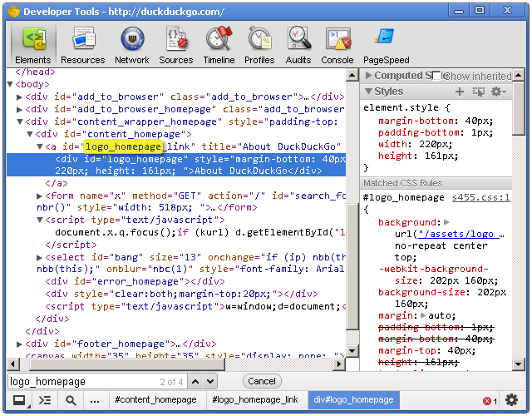This screenshot has height=416, width=532.
Task: Open the Console panel
Action: pyautogui.click(x=337, y=46)
